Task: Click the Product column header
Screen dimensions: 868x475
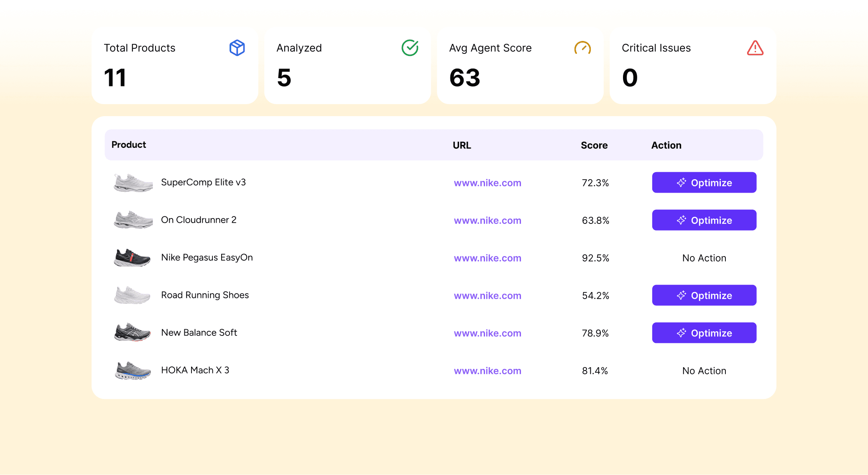Action: click(x=129, y=145)
